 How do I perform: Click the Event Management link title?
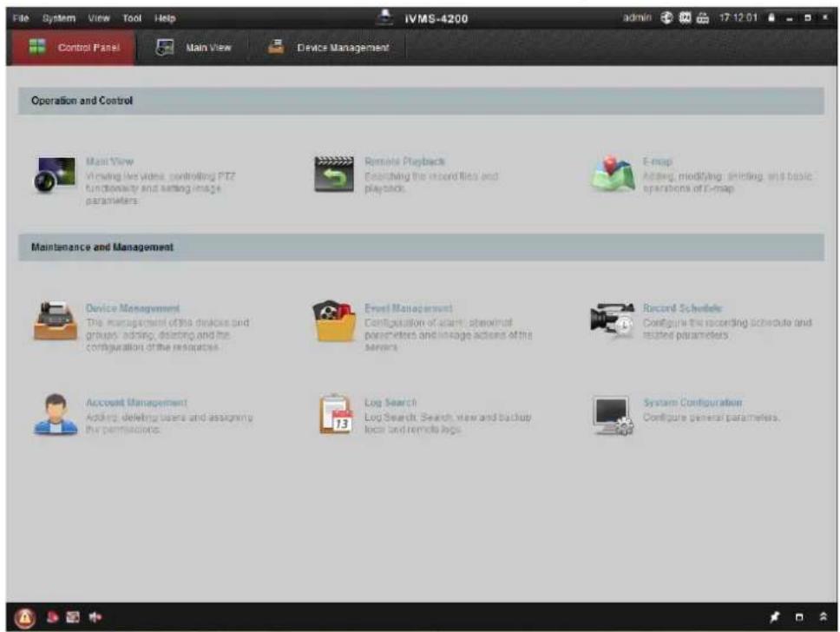[408, 308]
